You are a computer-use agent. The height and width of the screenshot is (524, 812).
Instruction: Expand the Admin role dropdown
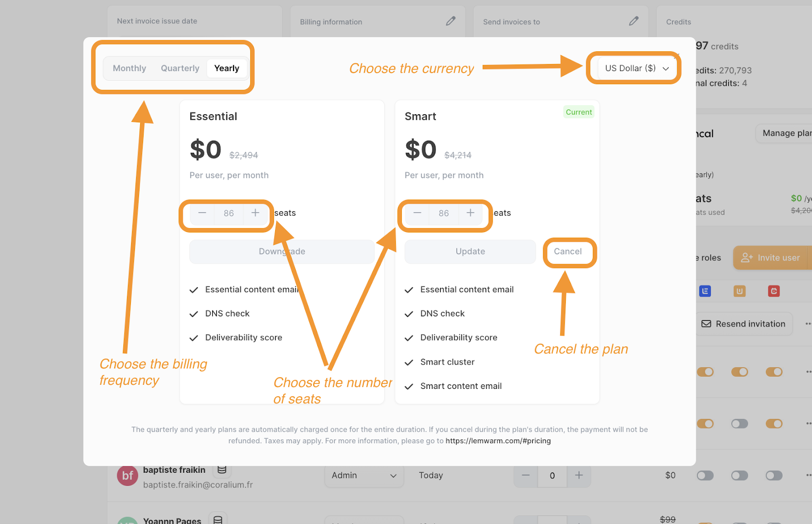364,475
